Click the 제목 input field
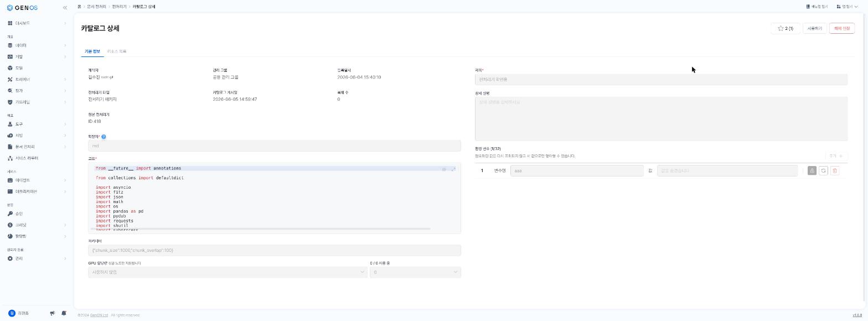The width and height of the screenshot is (868, 321). (x=661, y=80)
